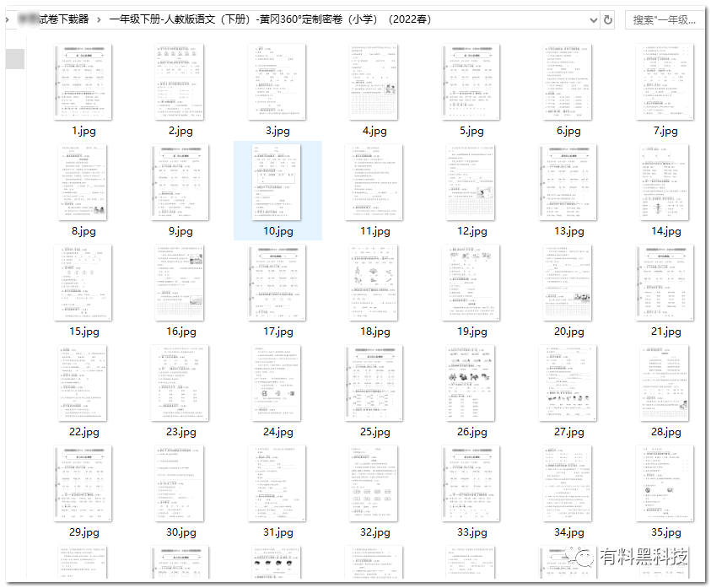Select thumbnail of 32.jpg

[374, 483]
